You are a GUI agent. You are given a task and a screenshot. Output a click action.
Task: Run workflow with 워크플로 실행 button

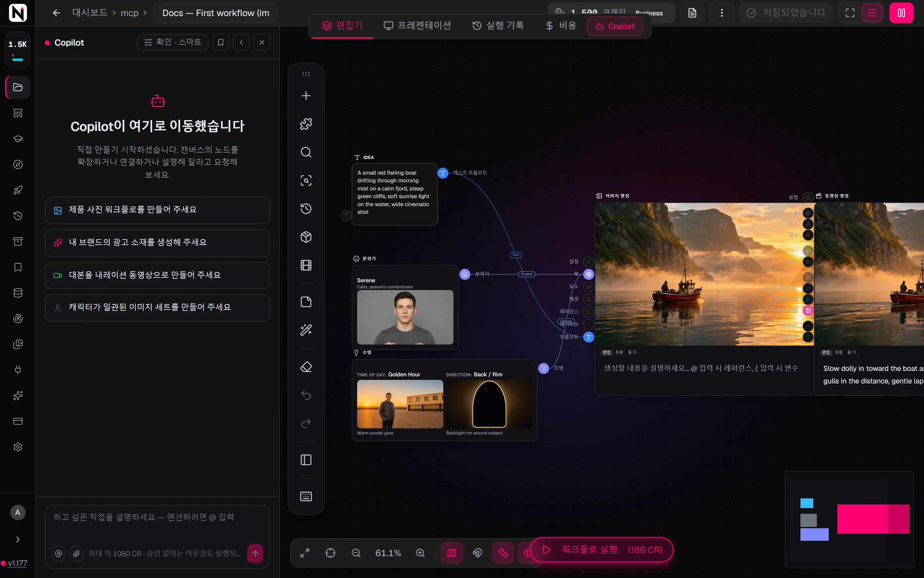602,550
